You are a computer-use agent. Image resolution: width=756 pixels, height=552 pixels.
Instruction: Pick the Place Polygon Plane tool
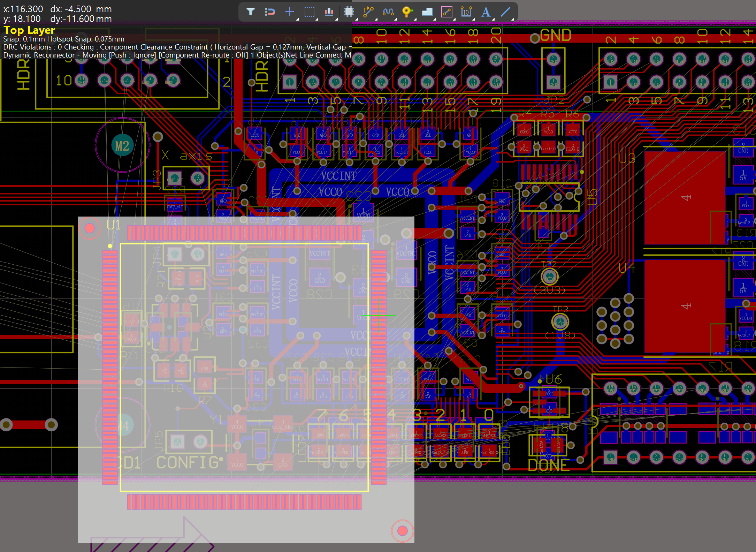(427, 12)
